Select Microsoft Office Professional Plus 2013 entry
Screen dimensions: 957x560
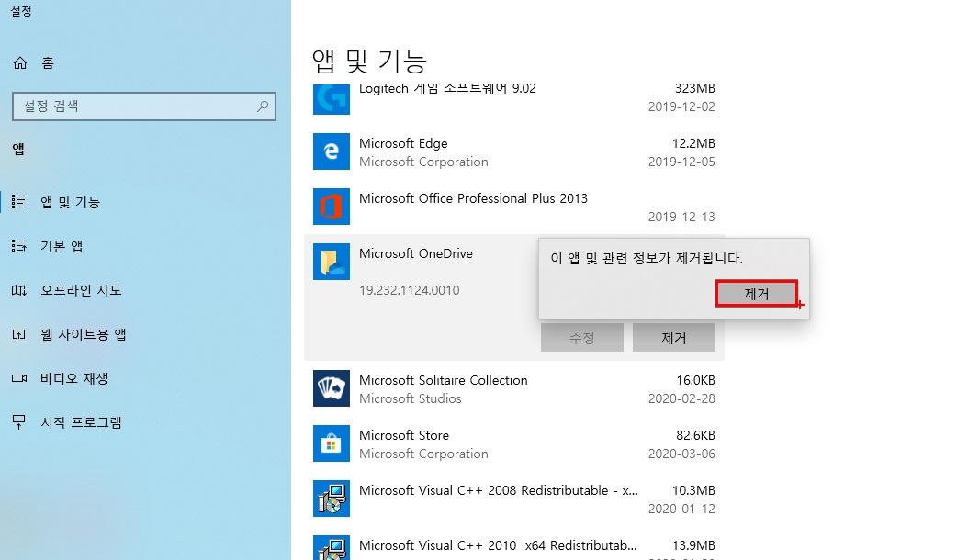tap(473, 198)
